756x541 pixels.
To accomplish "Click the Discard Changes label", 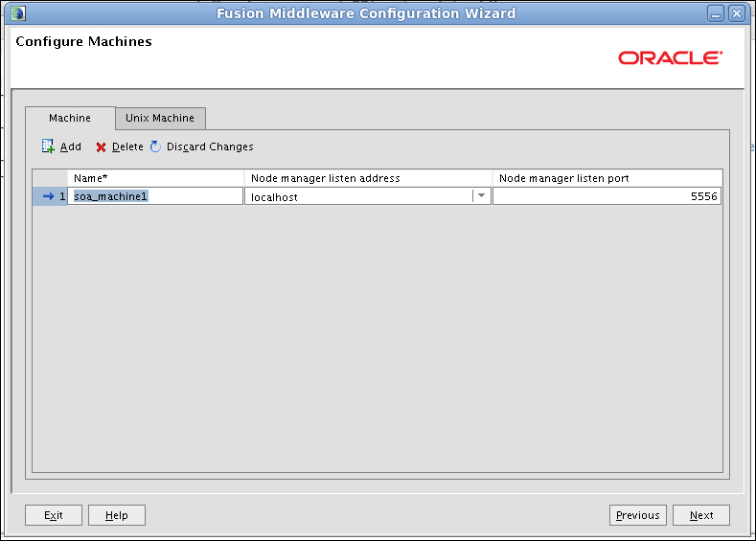I will (x=210, y=147).
